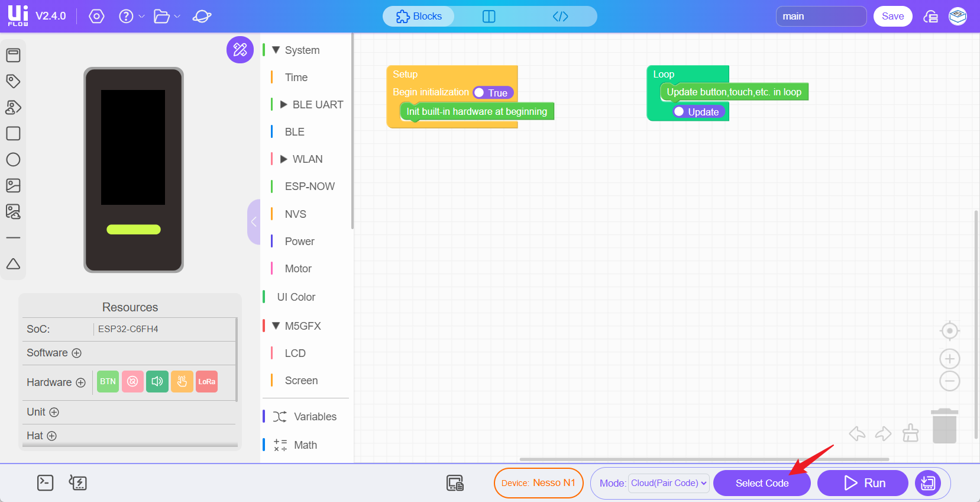The height and width of the screenshot is (502, 980).
Task: Zoom in the workspace with plus icon
Action: 949,359
